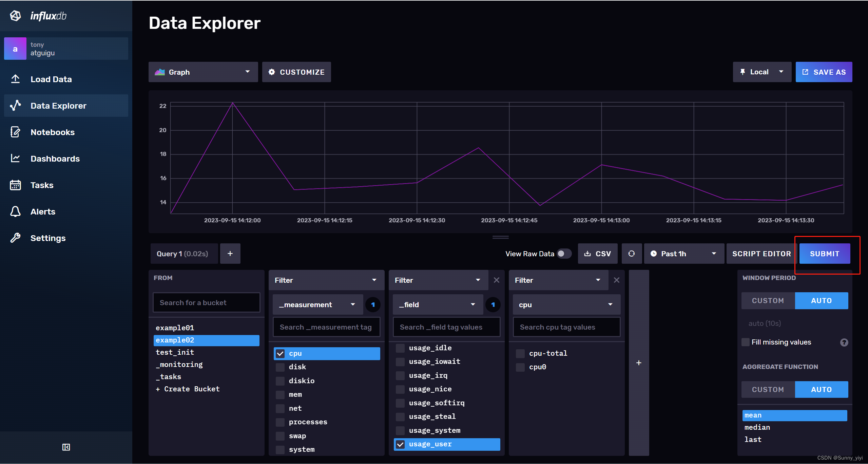The width and height of the screenshot is (868, 464).
Task: Uncheck the usage_user field checkbox
Action: point(400,444)
